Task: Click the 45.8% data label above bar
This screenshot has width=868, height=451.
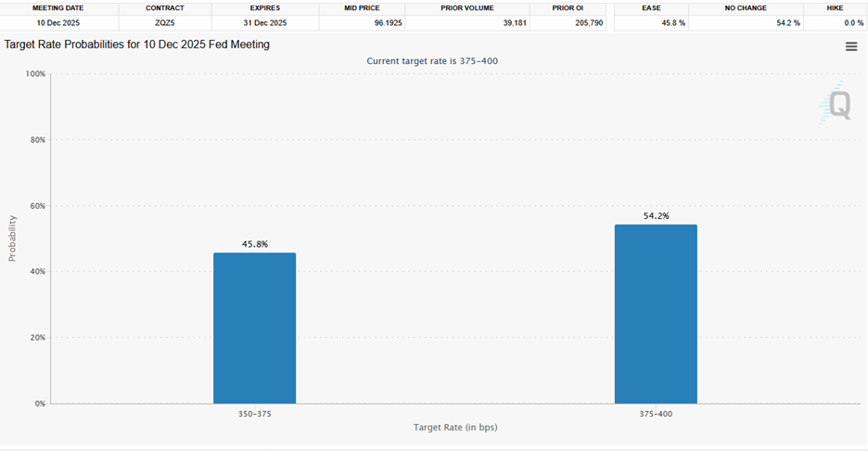Action: point(254,244)
